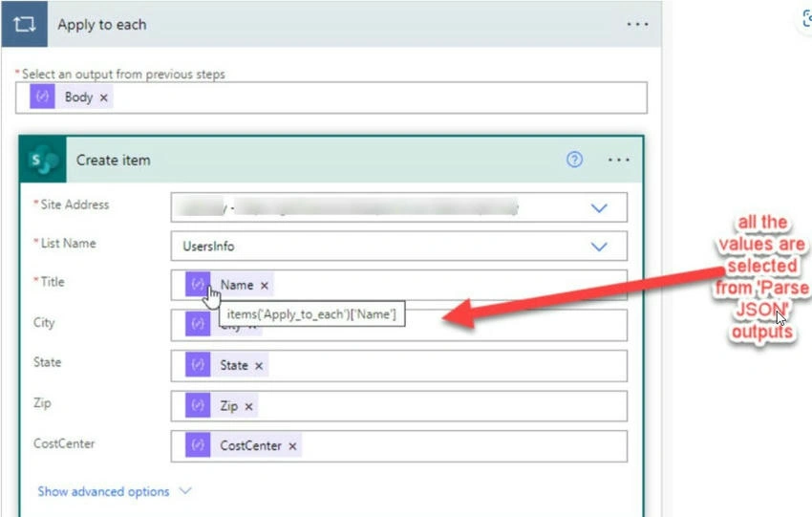
Task: Click the UsersInfo list name value
Action: 208,246
